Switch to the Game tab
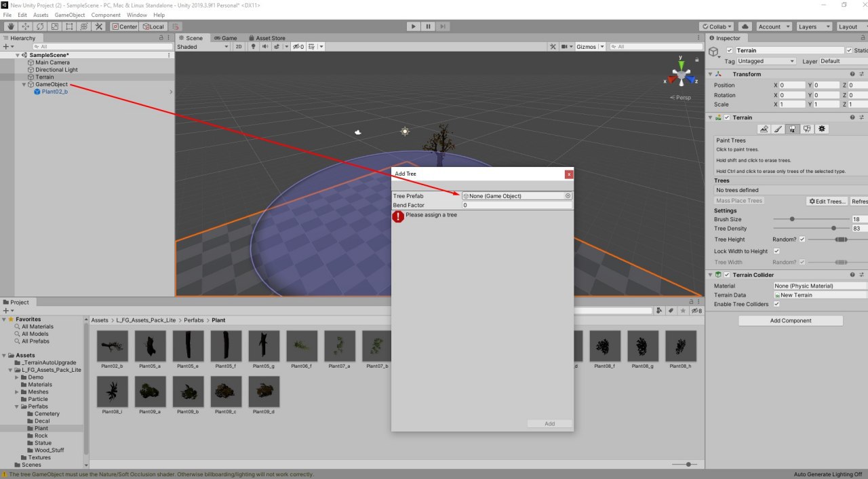The width and height of the screenshot is (868, 479). pyautogui.click(x=225, y=38)
